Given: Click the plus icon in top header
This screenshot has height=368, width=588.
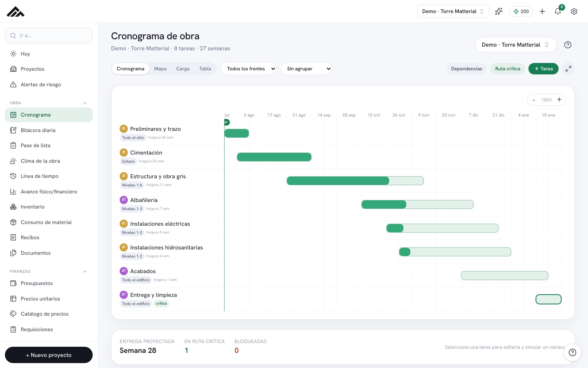Looking at the screenshot, I should pyautogui.click(x=542, y=11).
